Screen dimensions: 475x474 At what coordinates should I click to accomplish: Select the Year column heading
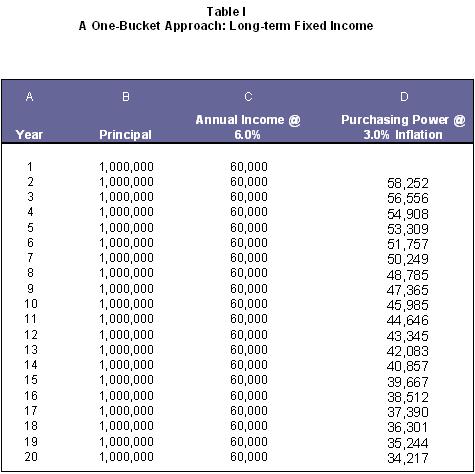(x=29, y=135)
